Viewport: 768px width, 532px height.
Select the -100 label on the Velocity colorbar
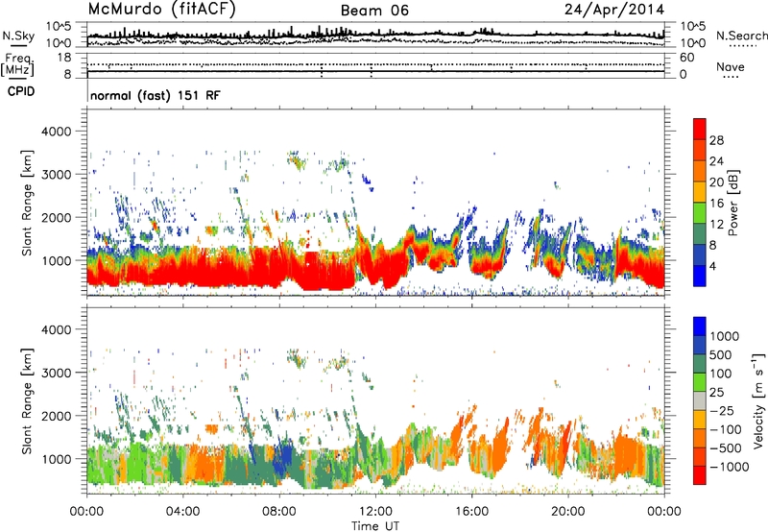[x=726, y=429]
